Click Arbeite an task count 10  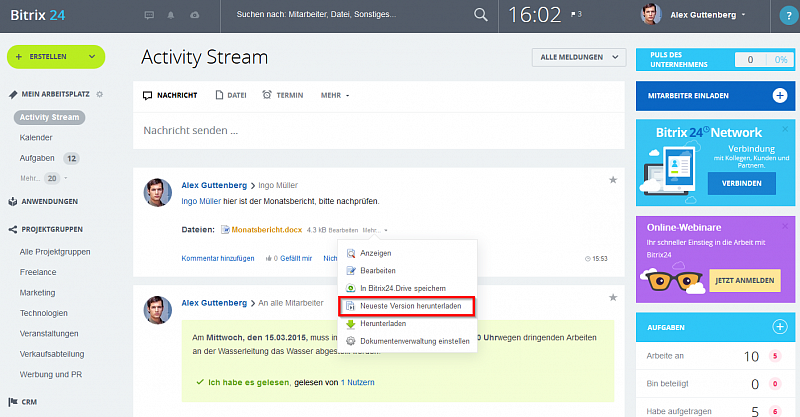tap(752, 356)
